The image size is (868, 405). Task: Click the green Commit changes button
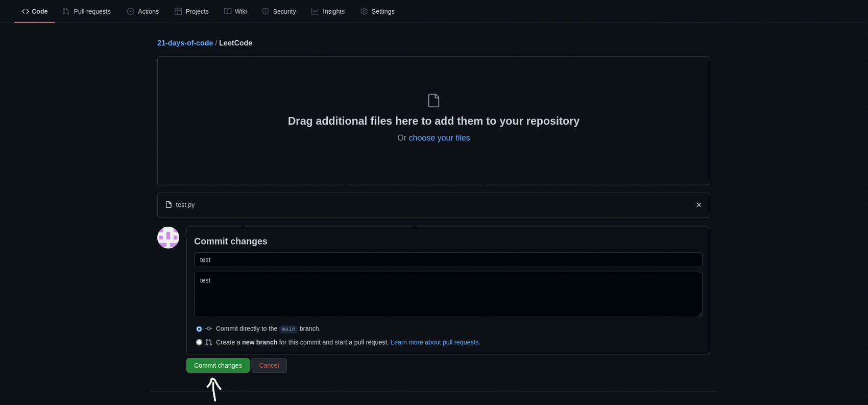(218, 365)
